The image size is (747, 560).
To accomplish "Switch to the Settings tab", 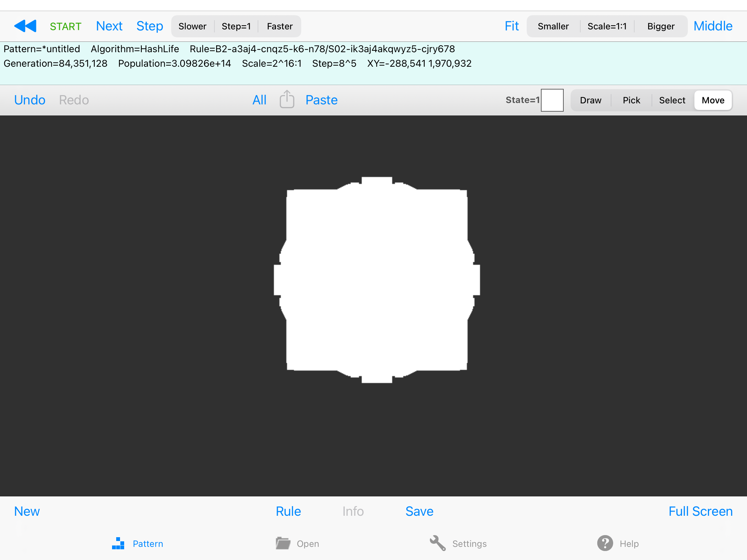I will (458, 543).
